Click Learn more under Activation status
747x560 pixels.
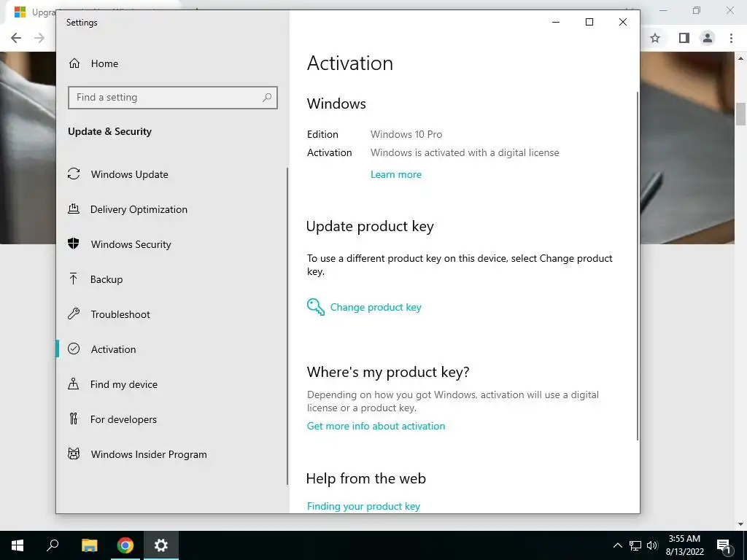pyautogui.click(x=396, y=174)
